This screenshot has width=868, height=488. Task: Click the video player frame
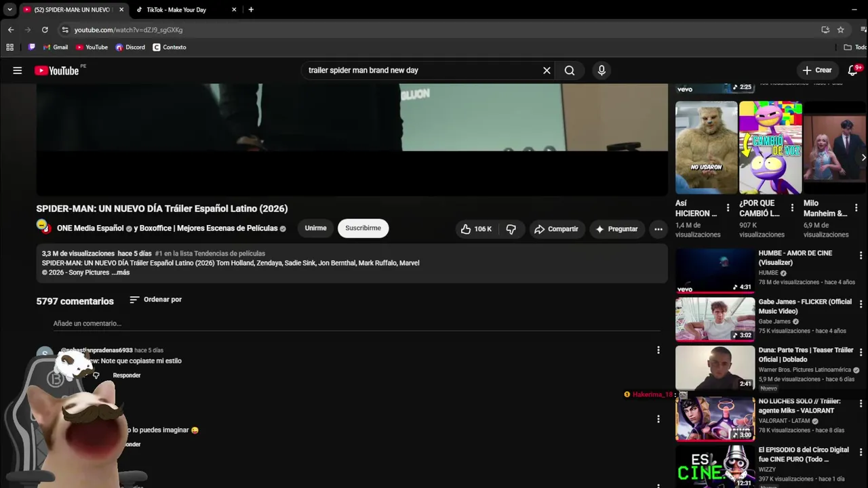pos(352,140)
